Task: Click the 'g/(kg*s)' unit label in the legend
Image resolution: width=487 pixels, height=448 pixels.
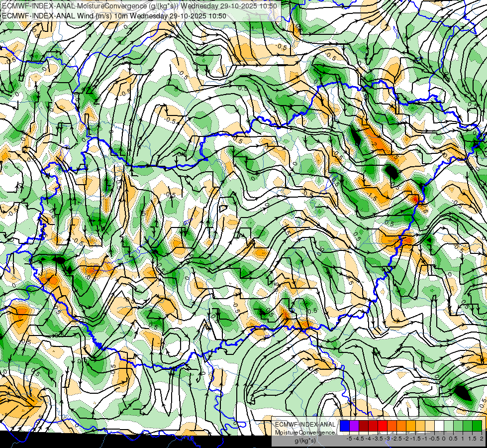Action: [x=305, y=441]
